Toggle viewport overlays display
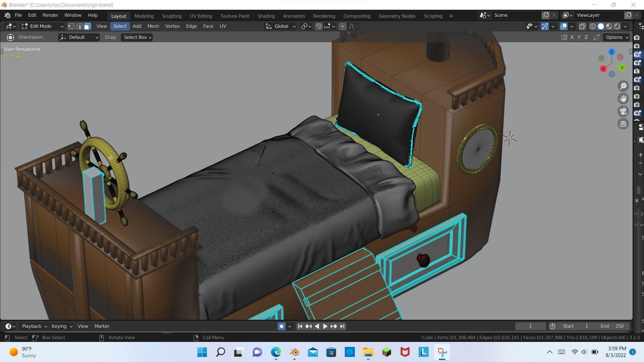The height and width of the screenshot is (362, 644). point(563,26)
